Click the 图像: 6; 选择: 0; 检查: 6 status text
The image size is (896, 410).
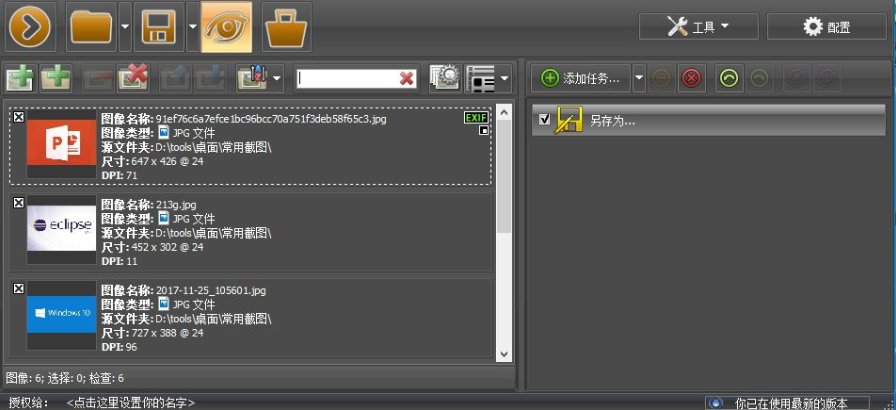(x=65, y=378)
